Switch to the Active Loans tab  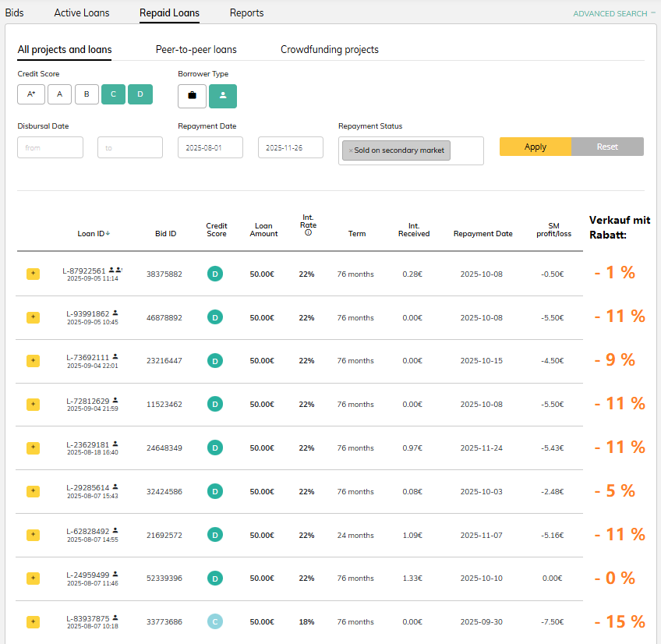point(82,13)
